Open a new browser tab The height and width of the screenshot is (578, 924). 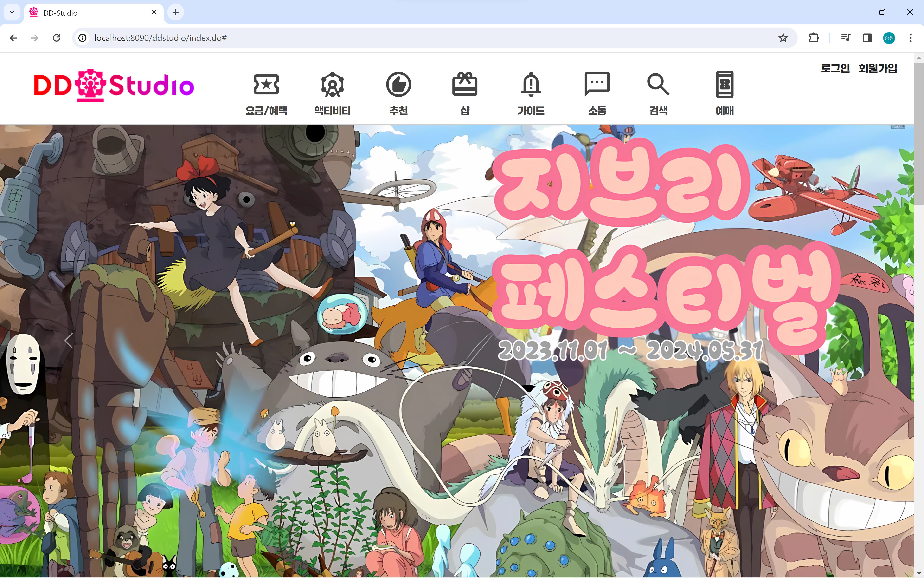click(176, 12)
